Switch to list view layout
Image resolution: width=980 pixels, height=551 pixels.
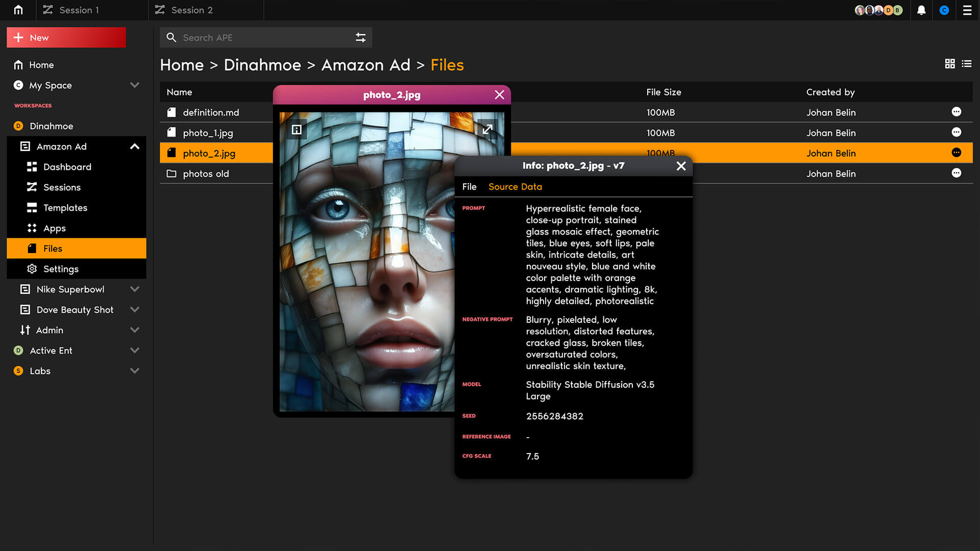tap(967, 64)
